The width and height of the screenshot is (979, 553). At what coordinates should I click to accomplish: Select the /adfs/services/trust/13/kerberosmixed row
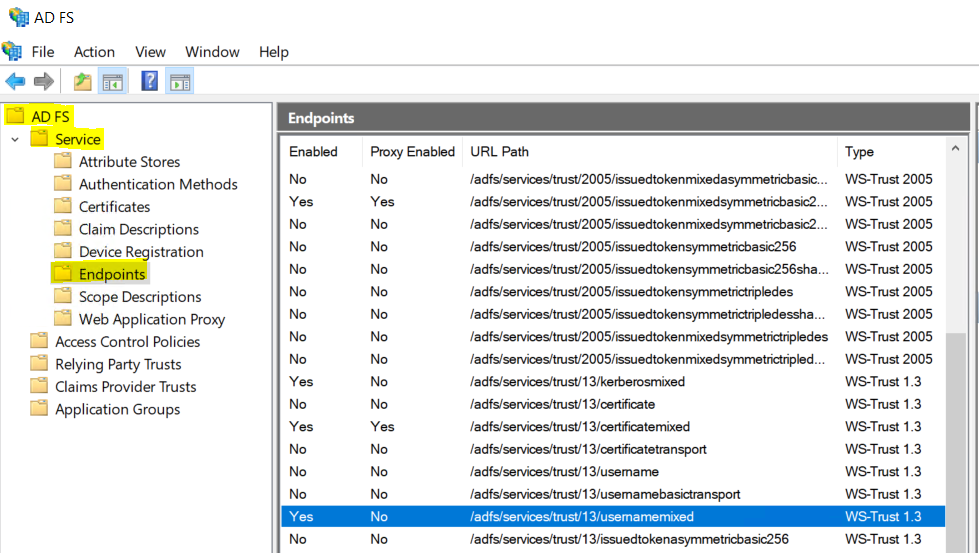coord(612,381)
